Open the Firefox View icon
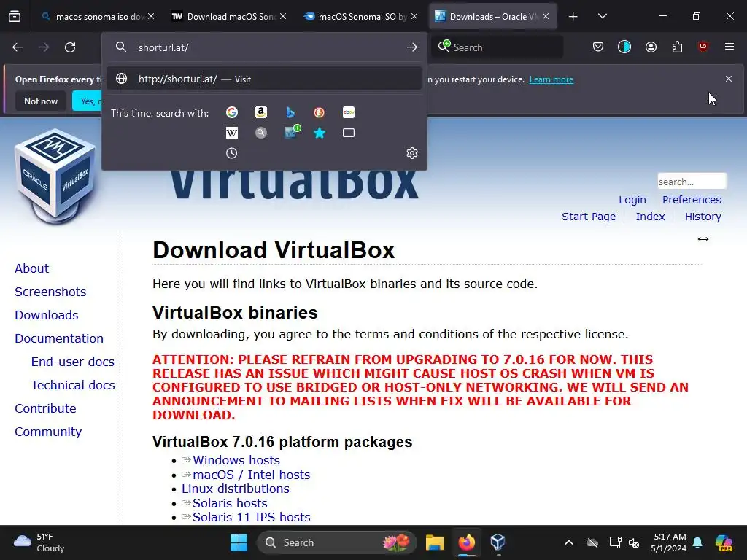The image size is (747, 560). coord(15,16)
